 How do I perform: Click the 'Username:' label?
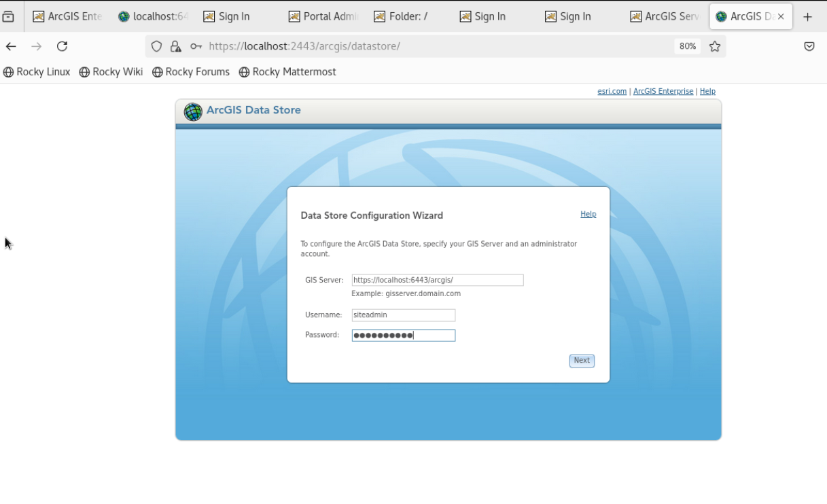tap(323, 314)
